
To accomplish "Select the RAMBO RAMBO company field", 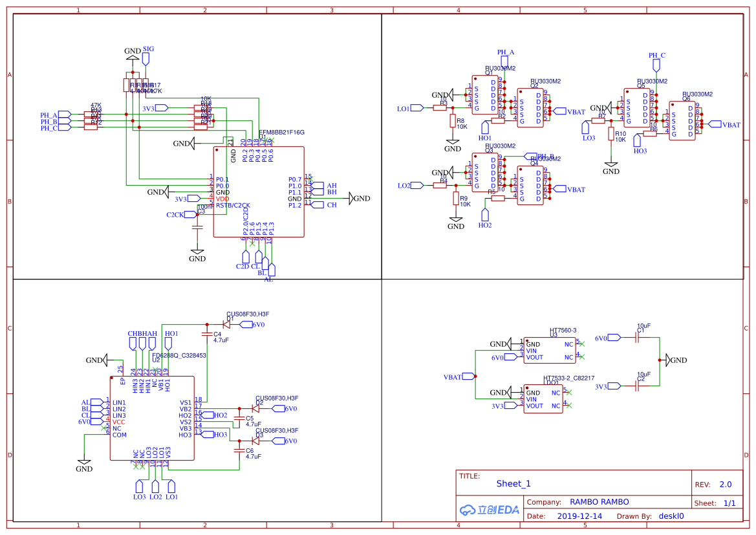I will (x=599, y=502).
